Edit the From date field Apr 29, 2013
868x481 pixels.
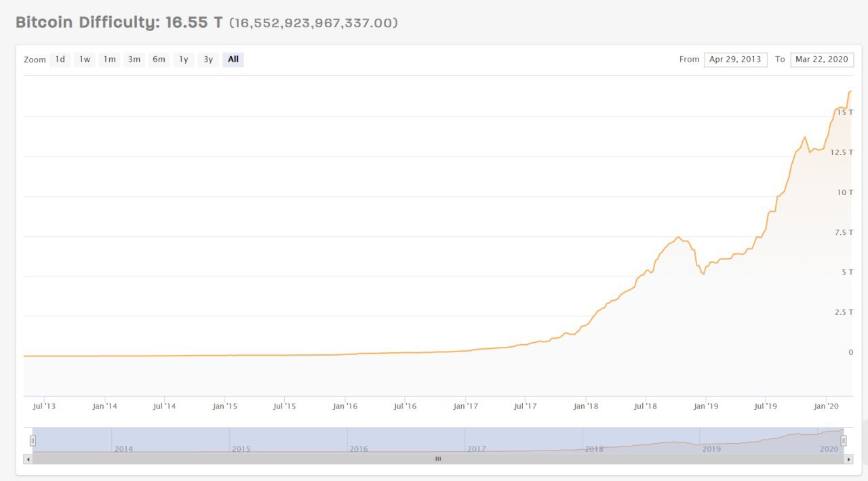[736, 60]
